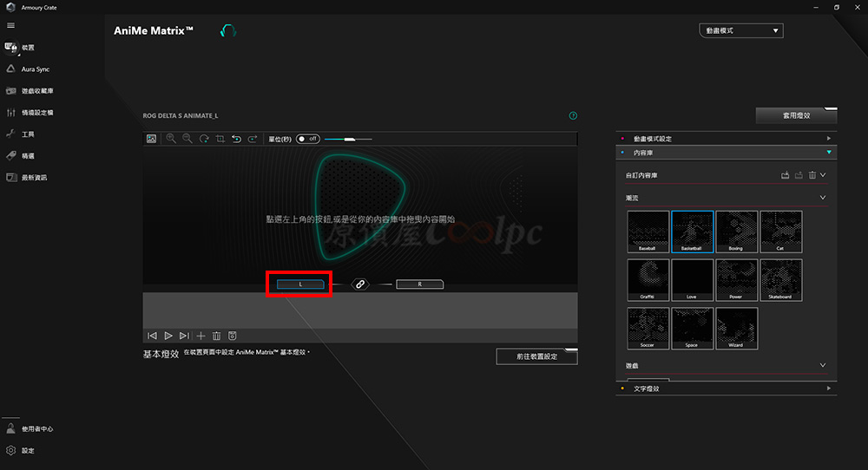This screenshot has height=470, width=868.
Task: Open Aura Sync in the sidebar
Action: point(36,69)
